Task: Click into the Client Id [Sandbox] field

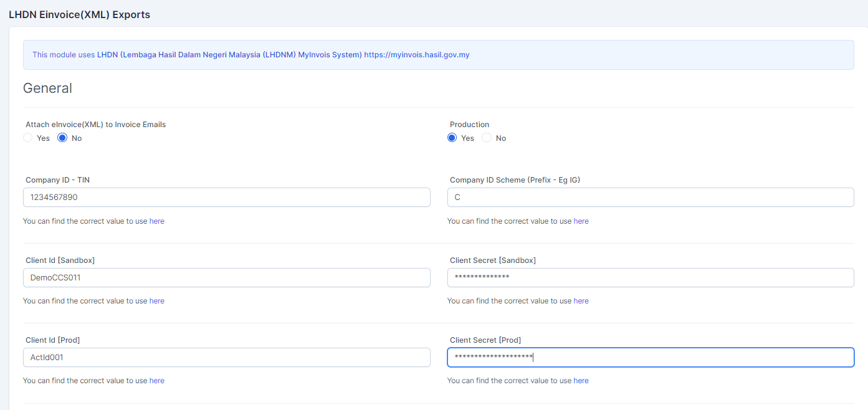Action: point(227,277)
